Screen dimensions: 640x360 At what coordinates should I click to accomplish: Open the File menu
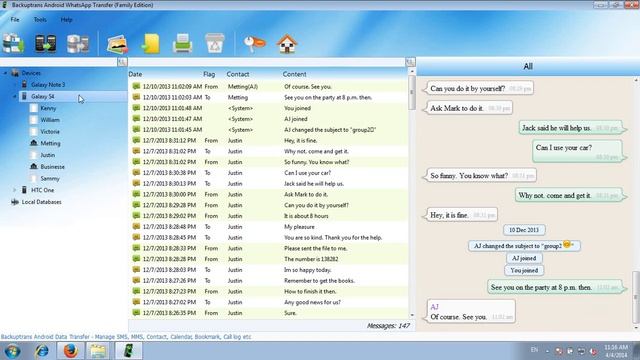pyautogui.click(x=15, y=20)
